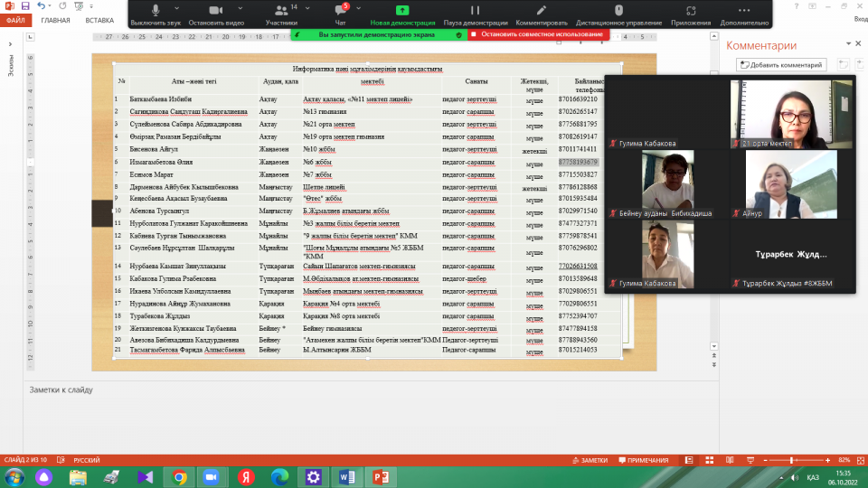
Task: Go to previous comment icon
Action: [x=844, y=65]
